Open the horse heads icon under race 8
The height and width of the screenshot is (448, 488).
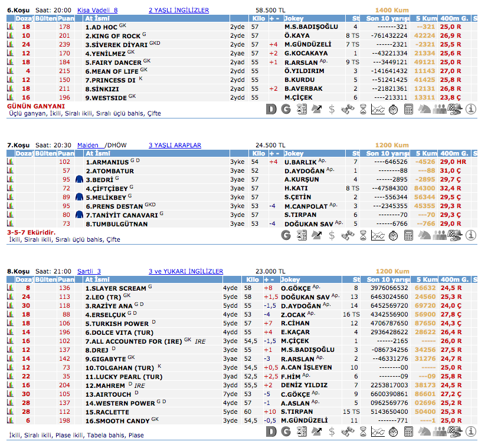coord(424,431)
